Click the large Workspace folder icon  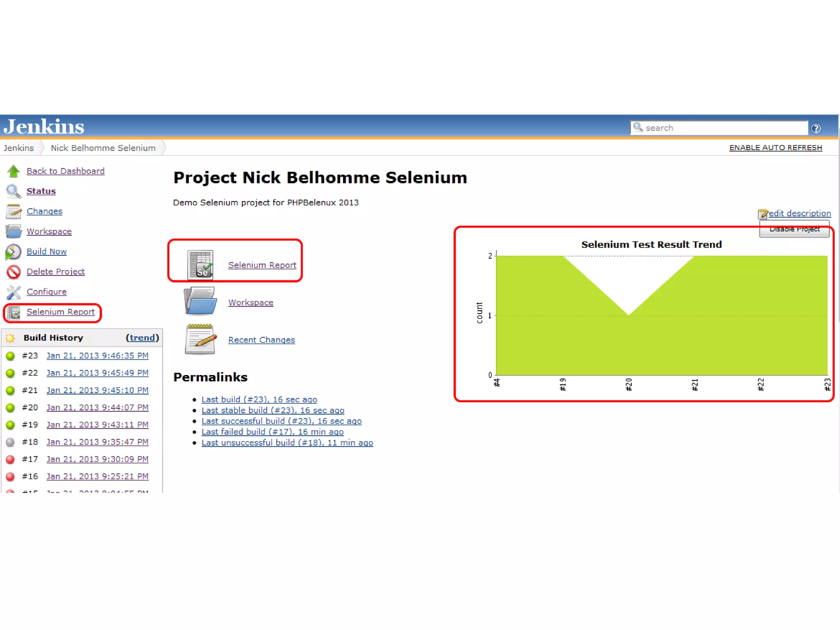tap(200, 302)
